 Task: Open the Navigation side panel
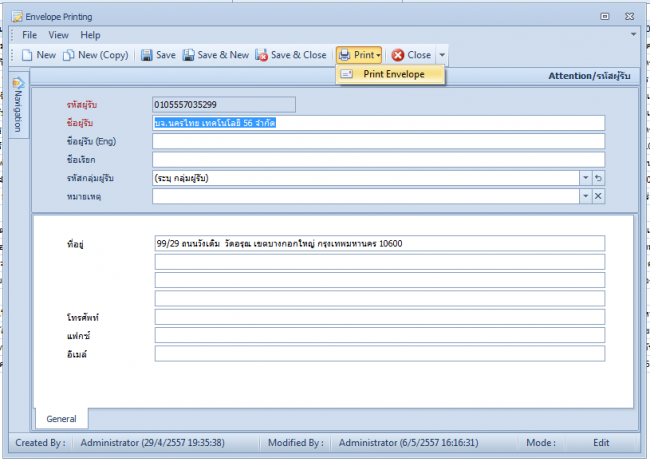(x=18, y=105)
